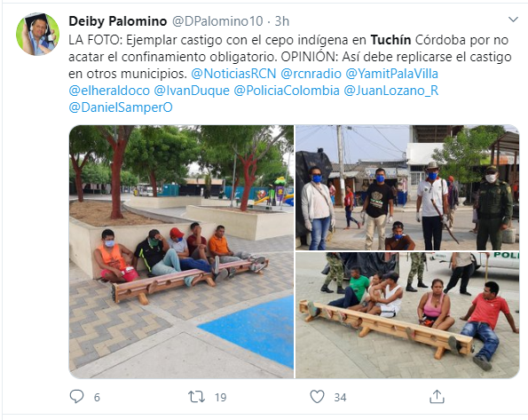Open the share tweet icon
This screenshot has width=528, height=420.
(437, 396)
